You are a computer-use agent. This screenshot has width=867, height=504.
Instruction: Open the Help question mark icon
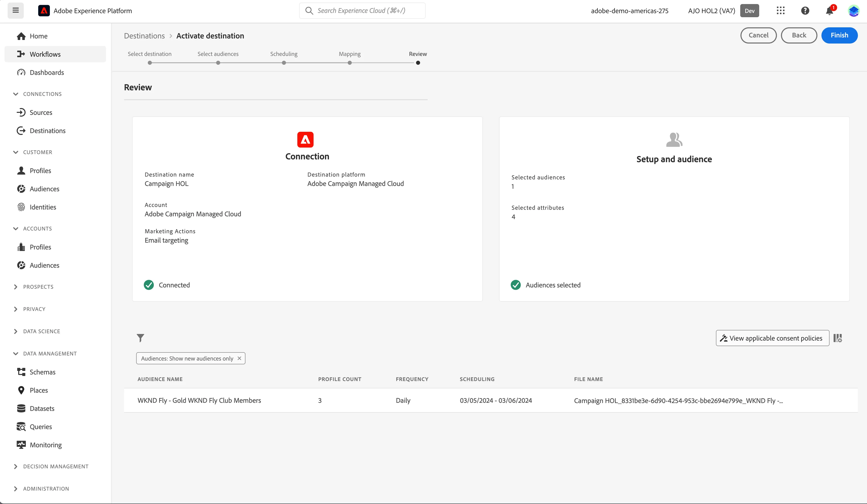click(x=805, y=11)
